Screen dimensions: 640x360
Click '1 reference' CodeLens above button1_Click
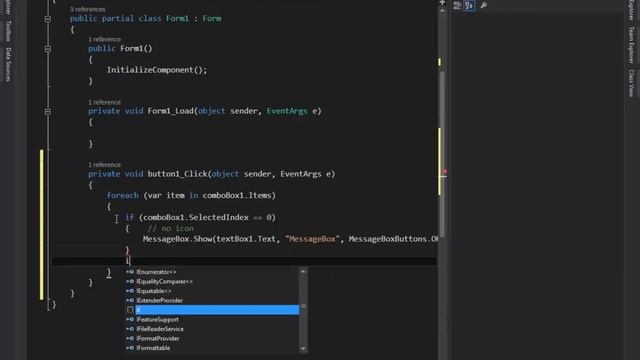click(x=104, y=164)
